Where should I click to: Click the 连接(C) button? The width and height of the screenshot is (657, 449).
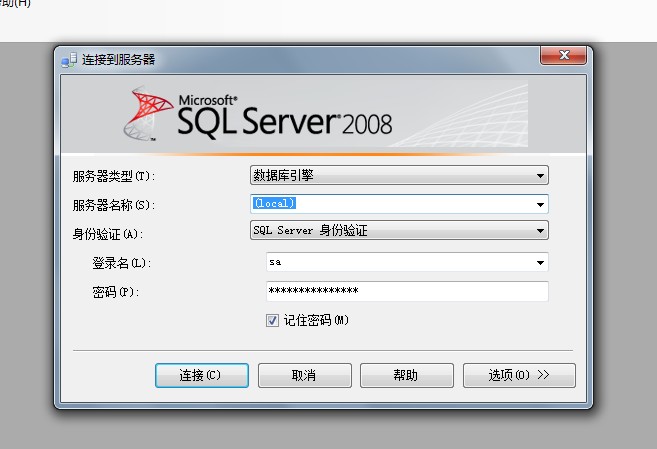(x=202, y=375)
